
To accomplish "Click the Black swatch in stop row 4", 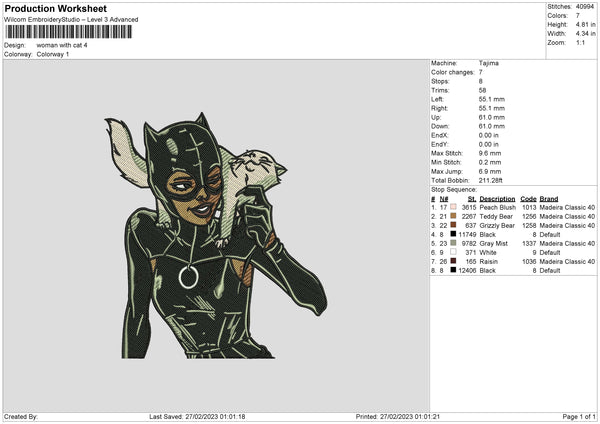I will (453, 234).
